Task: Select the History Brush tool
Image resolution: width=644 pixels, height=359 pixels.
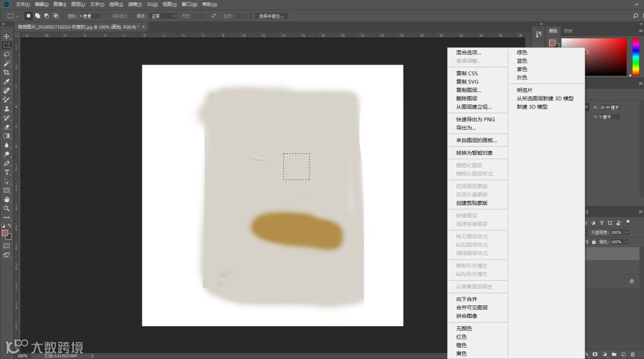Action: pyautogui.click(x=7, y=118)
